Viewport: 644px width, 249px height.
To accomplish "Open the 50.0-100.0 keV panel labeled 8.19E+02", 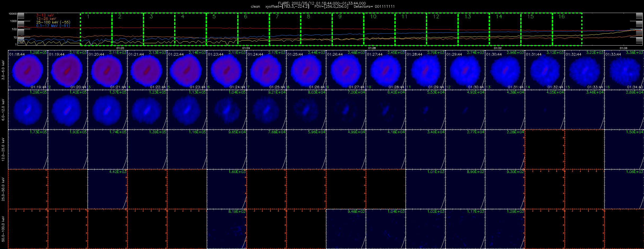I will point(227,229).
